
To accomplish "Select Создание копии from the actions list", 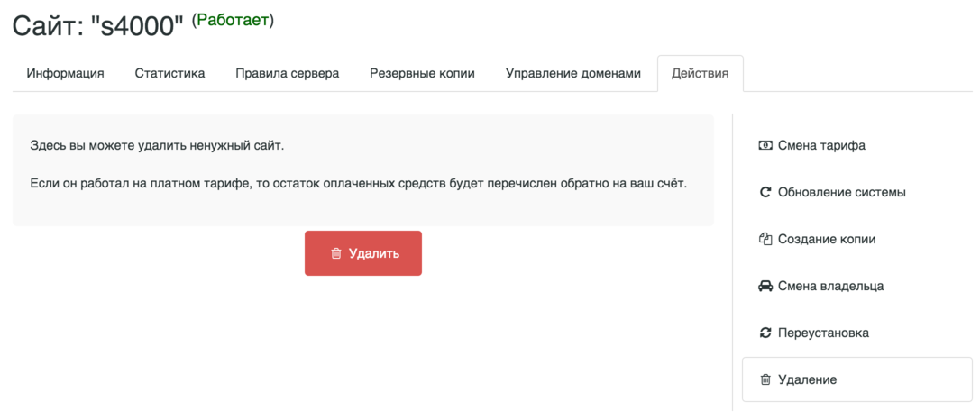I will click(x=856, y=239).
